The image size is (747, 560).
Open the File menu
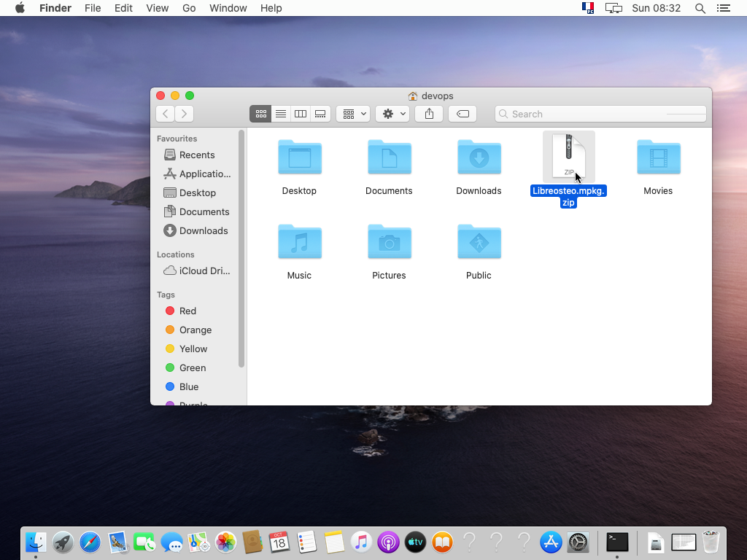point(93,8)
